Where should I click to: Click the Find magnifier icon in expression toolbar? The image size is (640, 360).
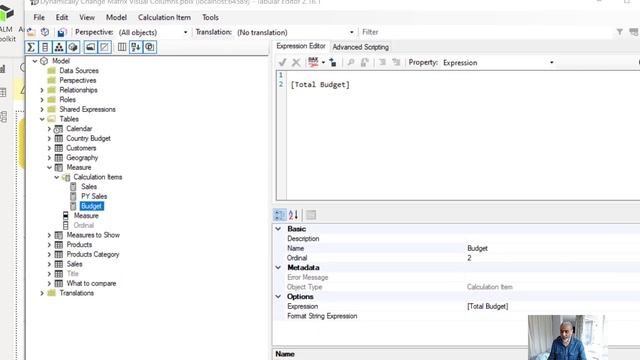click(x=351, y=62)
